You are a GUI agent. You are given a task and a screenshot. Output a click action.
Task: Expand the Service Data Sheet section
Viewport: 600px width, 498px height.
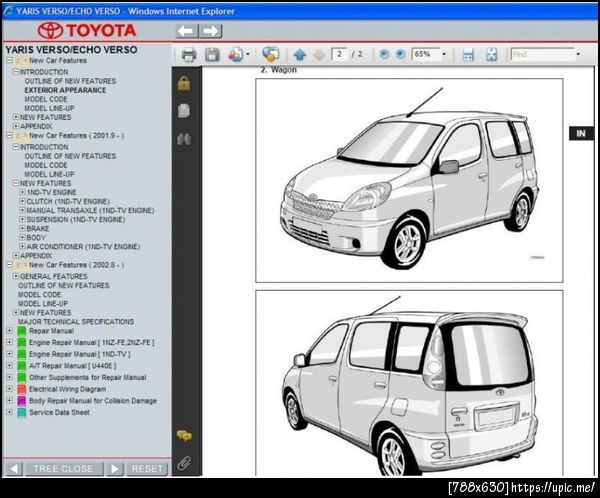pos(10,412)
